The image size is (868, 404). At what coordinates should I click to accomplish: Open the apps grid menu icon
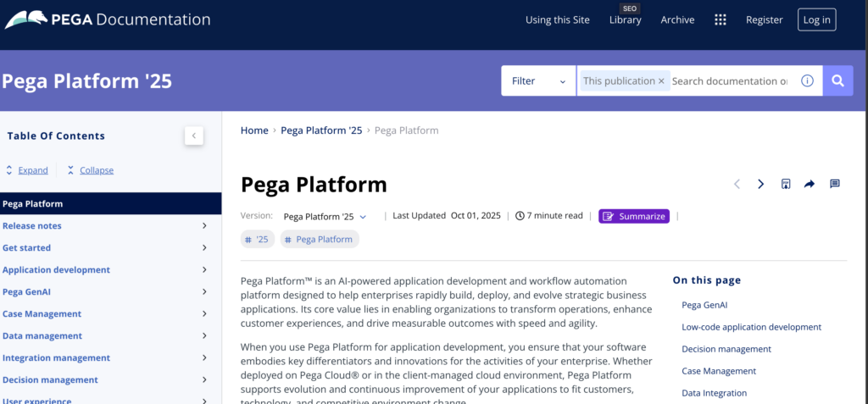721,20
